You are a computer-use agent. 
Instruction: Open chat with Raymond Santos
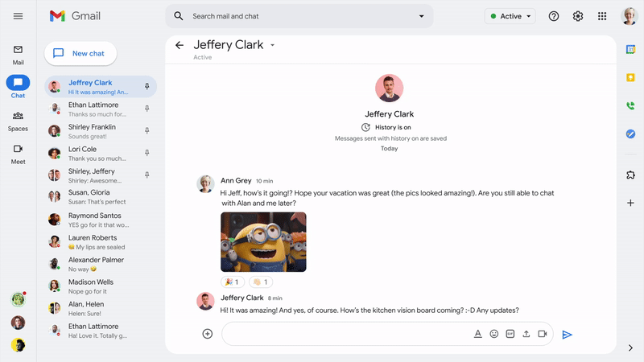(x=95, y=220)
